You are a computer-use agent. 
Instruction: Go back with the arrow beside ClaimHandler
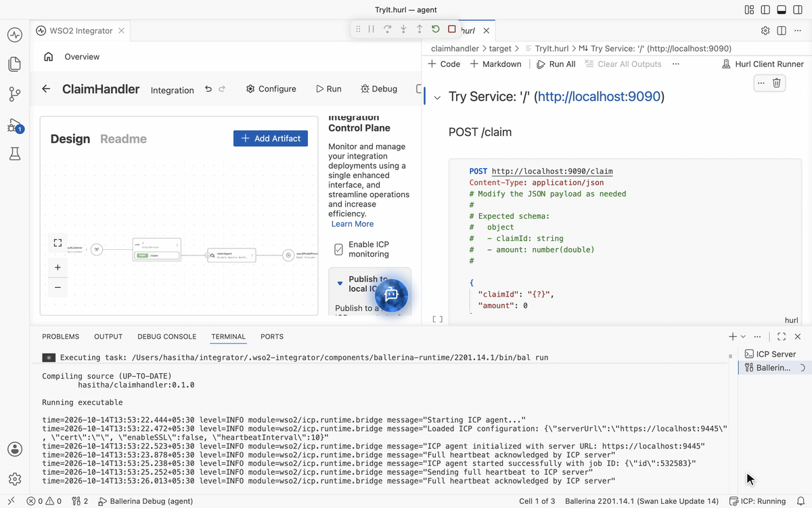tap(46, 89)
